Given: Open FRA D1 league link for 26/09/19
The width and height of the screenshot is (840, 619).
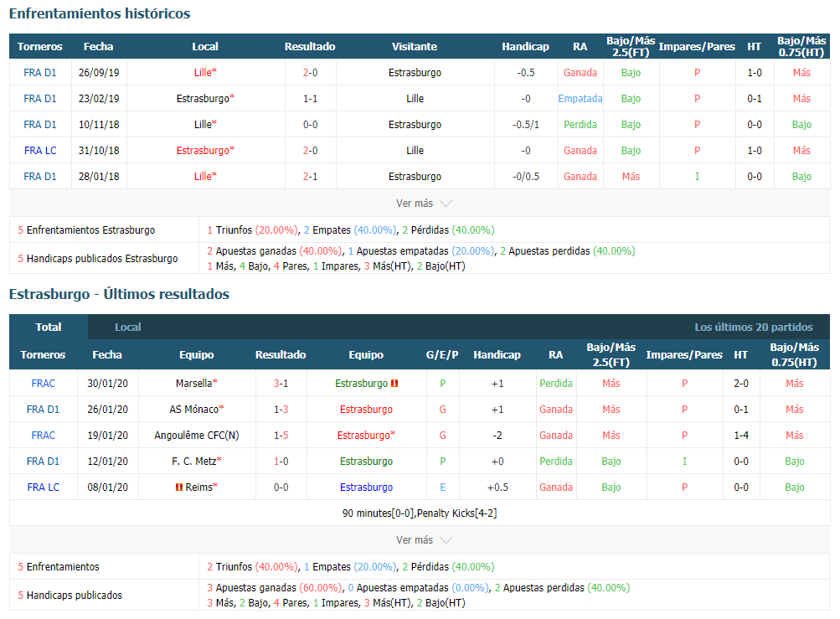Looking at the screenshot, I should 40,72.
